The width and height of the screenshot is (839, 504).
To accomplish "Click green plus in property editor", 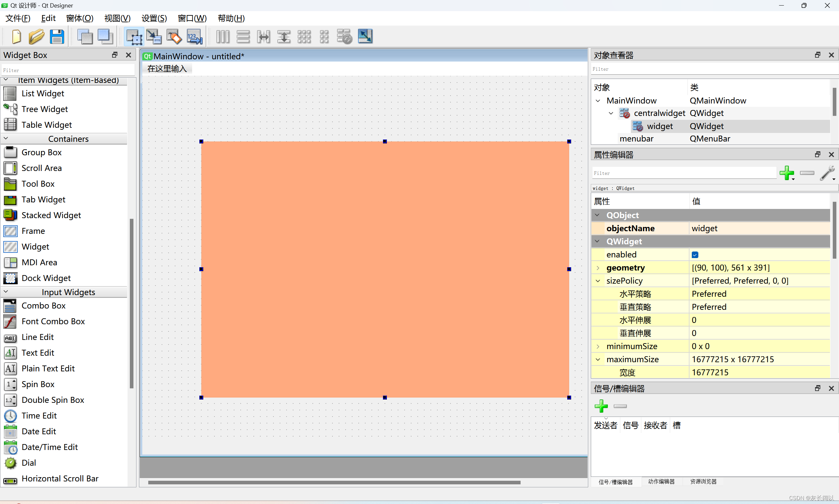I will (786, 173).
